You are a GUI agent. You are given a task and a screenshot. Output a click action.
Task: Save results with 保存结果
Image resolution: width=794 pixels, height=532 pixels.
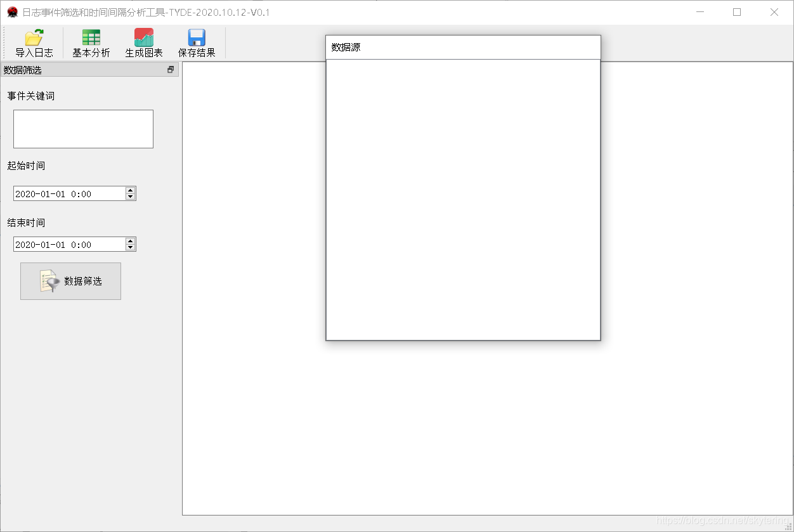pos(197,44)
